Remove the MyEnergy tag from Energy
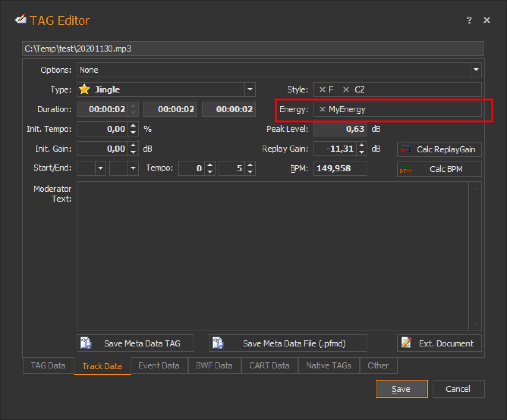 pyautogui.click(x=322, y=110)
